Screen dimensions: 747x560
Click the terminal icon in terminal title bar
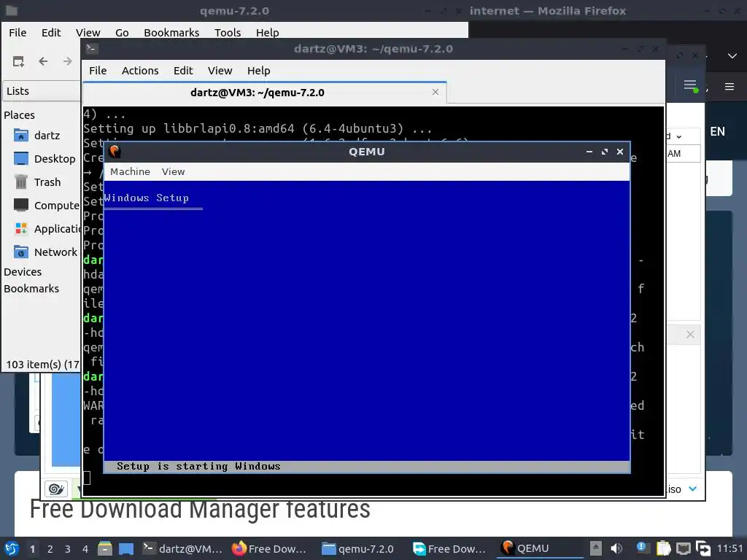(92, 49)
